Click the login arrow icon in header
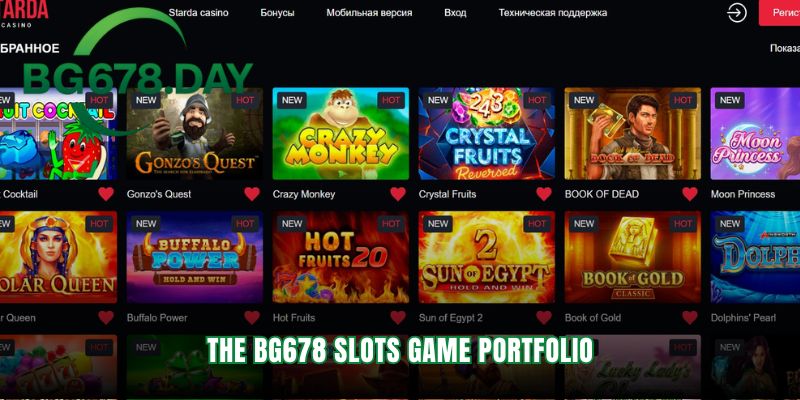This screenshot has width=800, height=400. 737,13
